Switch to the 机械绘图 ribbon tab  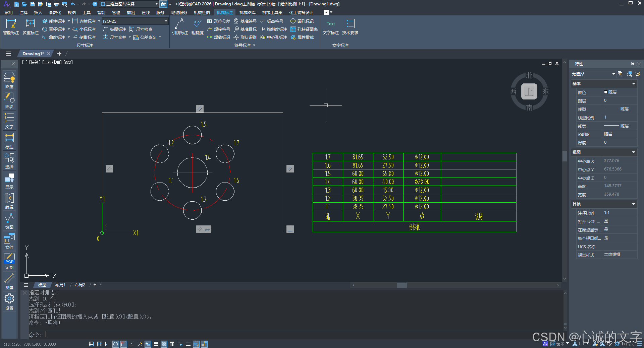202,12
